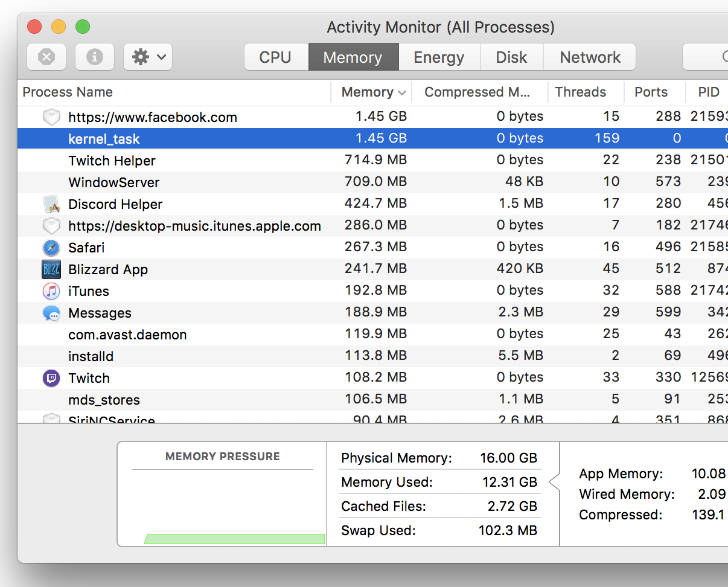Sort by the PID column header
Image resolution: width=728 pixels, height=587 pixels.
(707, 92)
